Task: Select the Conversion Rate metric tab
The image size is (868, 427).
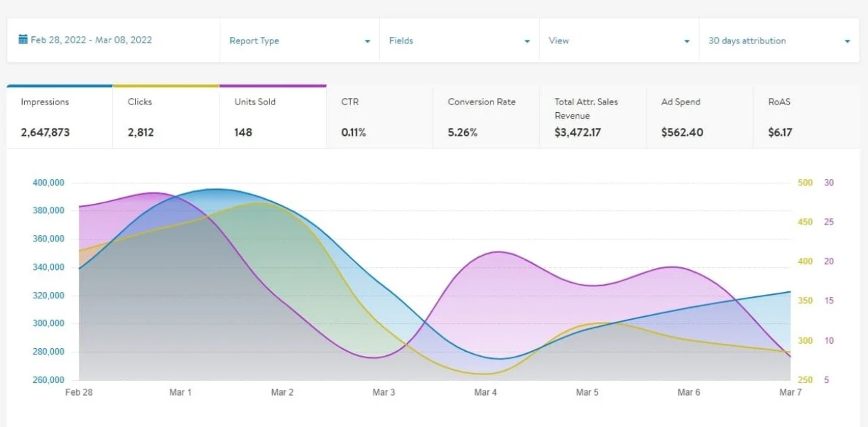Action: (x=486, y=117)
